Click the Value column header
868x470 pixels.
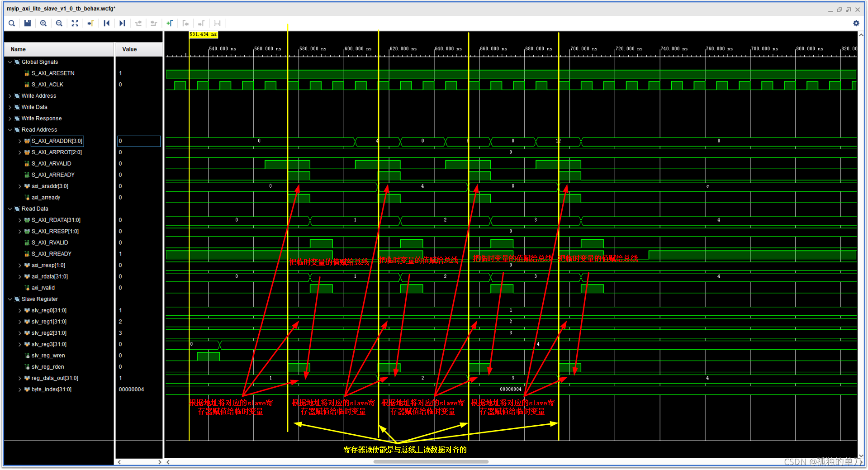coord(139,49)
